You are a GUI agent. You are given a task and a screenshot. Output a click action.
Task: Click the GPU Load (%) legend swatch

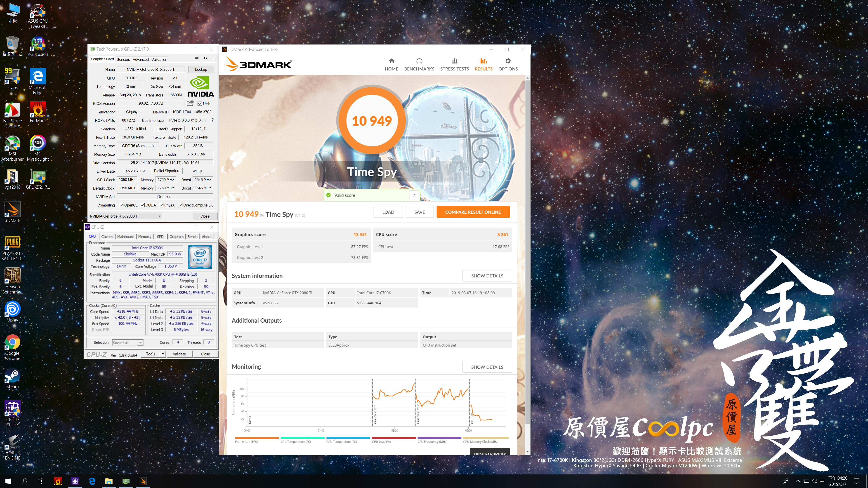[x=394, y=438]
